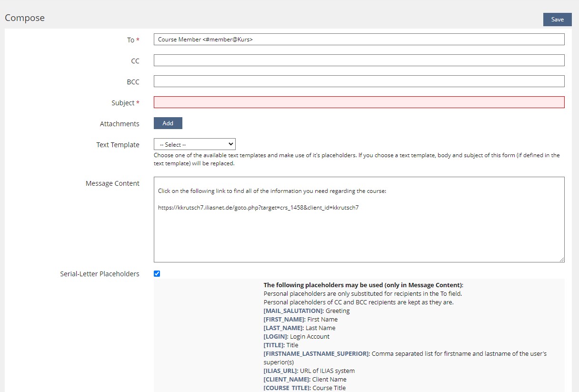Click the [COURSE_TITLE] placeholder
This screenshot has height=392, width=579.
pyautogui.click(x=288, y=388)
